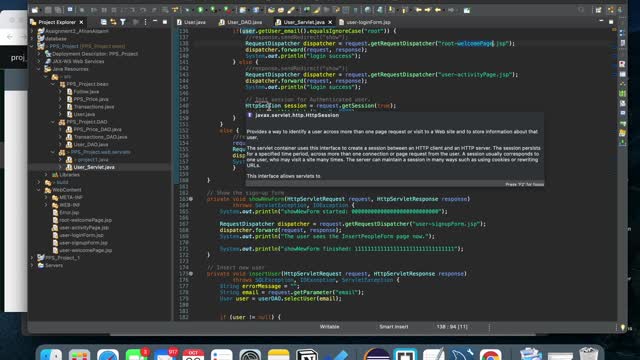Click the Save icon in Eclipse toolbar

[48, 10]
